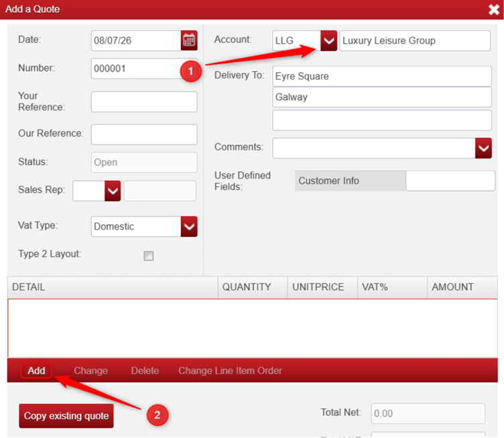The height and width of the screenshot is (438, 504).
Task: Open the Vat Type dropdown arrow
Action: tap(189, 226)
